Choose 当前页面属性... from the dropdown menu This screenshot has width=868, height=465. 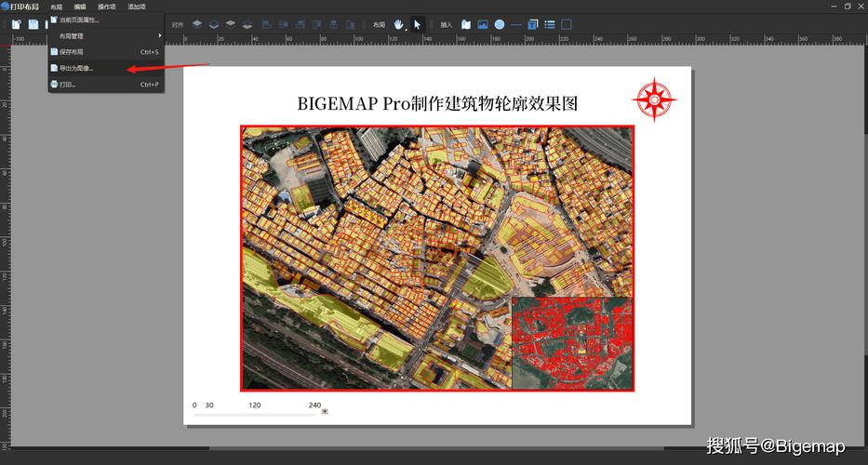click(x=106, y=20)
